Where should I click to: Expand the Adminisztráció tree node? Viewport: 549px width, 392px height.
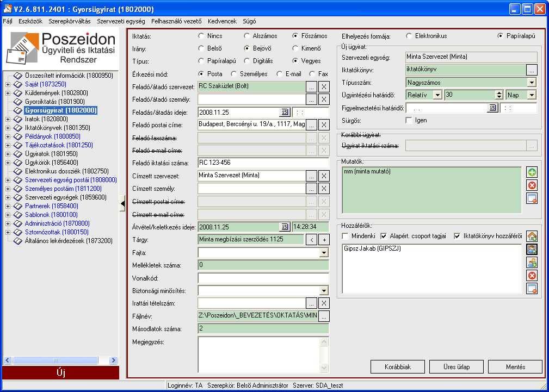tap(8, 223)
